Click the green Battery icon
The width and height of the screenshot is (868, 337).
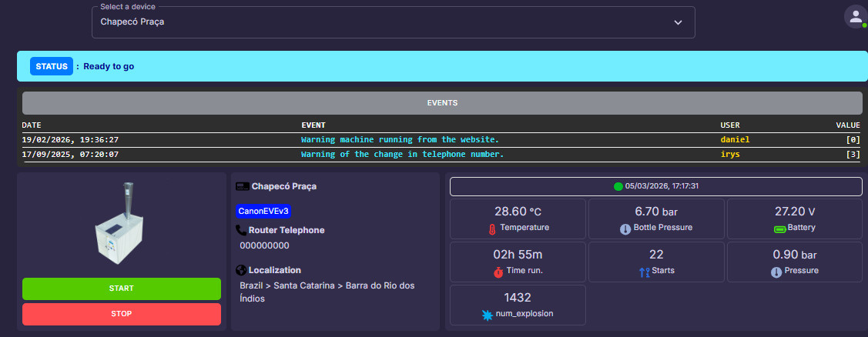pyautogui.click(x=779, y=229)
